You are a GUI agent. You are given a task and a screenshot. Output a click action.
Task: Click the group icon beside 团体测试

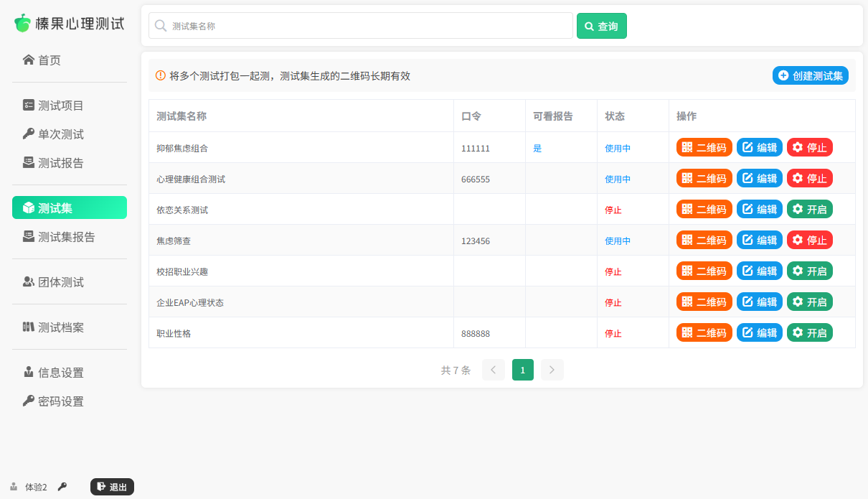coord(29,281)
